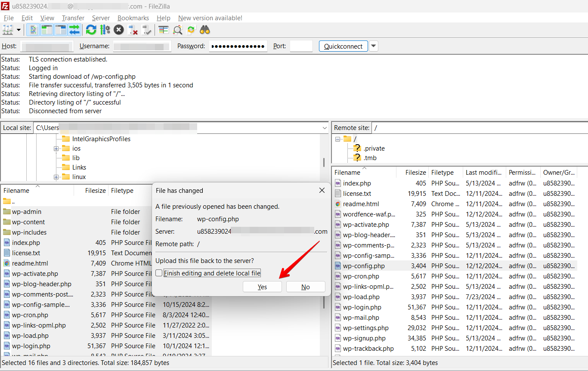The width and height of the screenshot is (588, 371).
Task: Open the Transfer menu
Action: point(73,18)
